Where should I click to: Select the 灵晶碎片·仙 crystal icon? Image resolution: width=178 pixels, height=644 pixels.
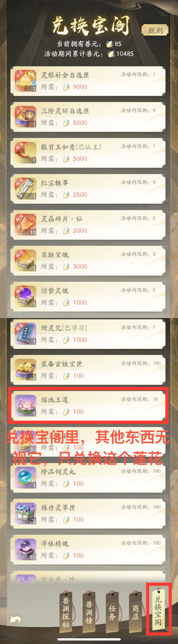[x=25, y=225]
